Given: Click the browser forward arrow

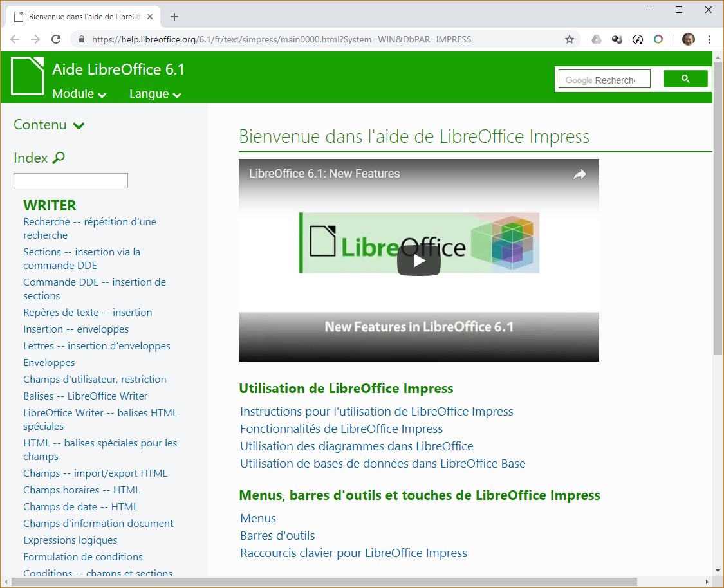Looking at the screenshot, I should [x=35, y=39].
